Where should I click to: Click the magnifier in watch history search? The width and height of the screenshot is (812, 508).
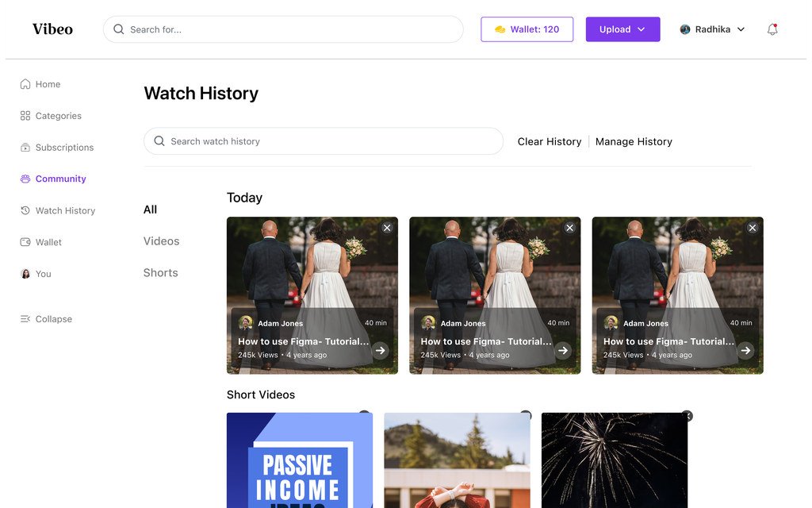(159, 141)
